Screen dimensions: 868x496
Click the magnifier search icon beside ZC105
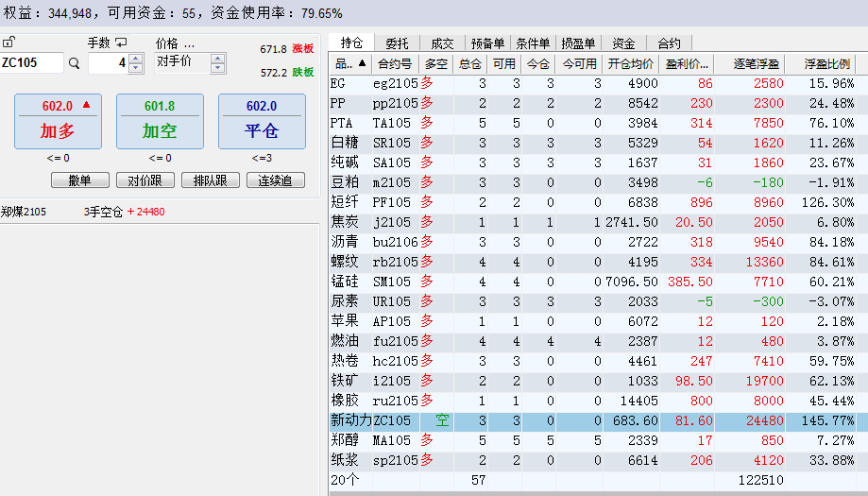coord(74,63)
